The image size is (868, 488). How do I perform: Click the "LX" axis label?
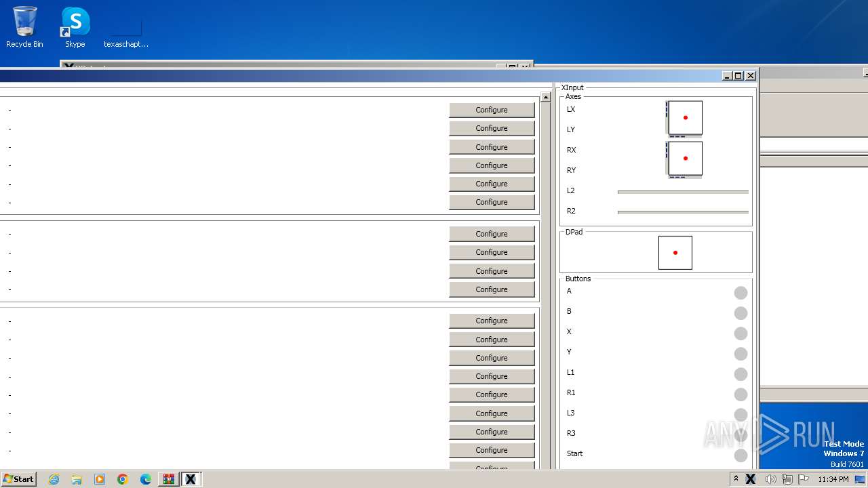(x=571, y=109)
